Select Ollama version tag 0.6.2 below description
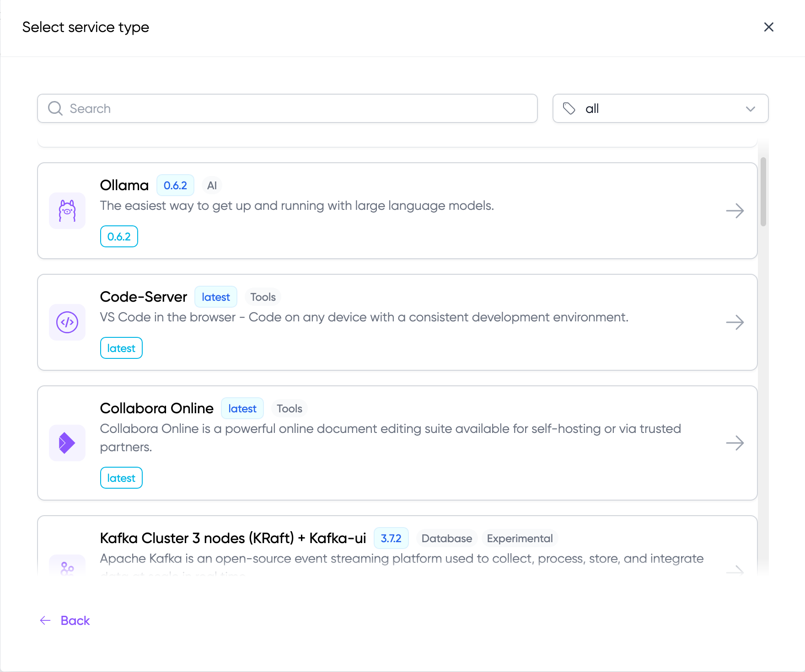805x672 pixels. tap(119, 237)
